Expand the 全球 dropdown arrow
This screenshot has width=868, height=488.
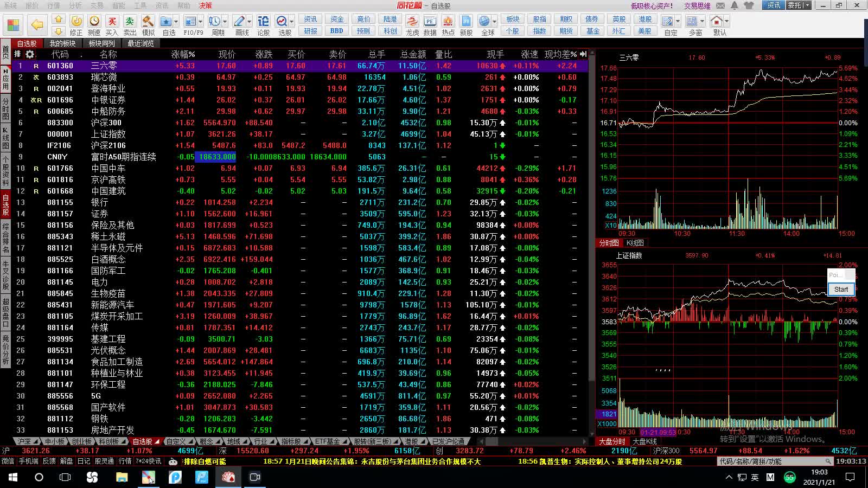tap(494, 22)
